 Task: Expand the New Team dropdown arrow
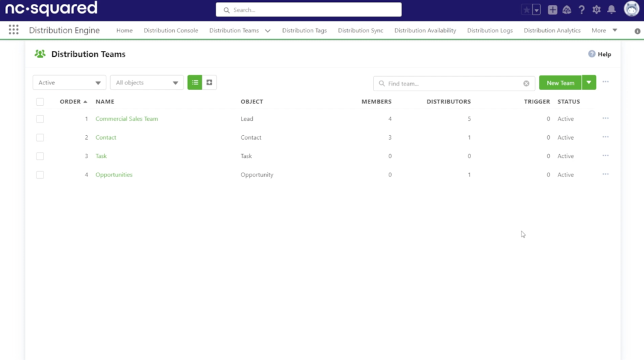click(589, 82)
